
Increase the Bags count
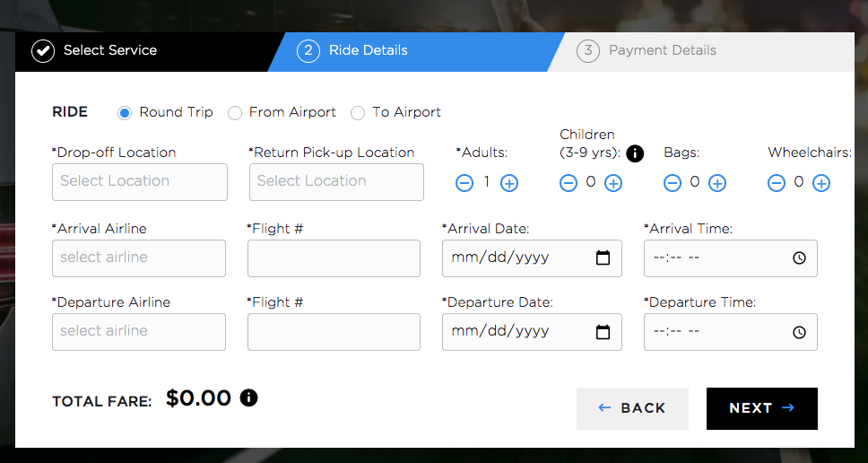point(717,183)
